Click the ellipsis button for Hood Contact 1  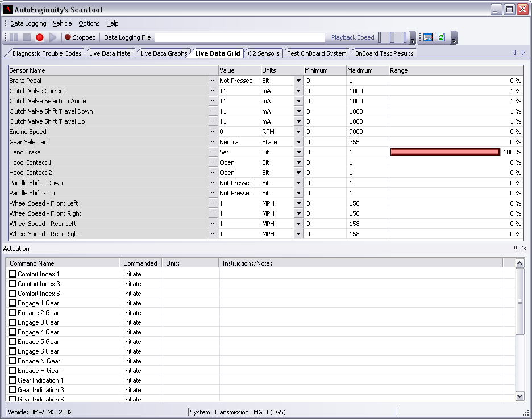click(213, 162)
